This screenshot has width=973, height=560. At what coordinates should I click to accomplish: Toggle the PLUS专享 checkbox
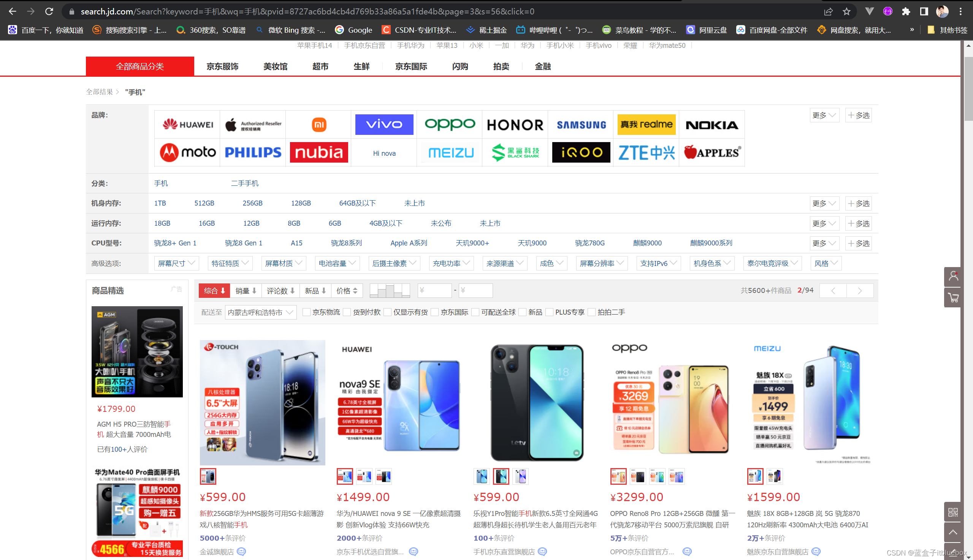click(x=550, y=312)
